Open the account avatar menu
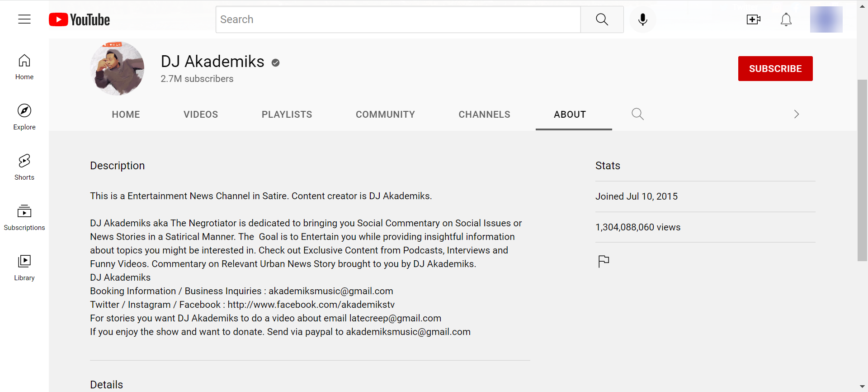The image size is (868, 392). point(826,19)
